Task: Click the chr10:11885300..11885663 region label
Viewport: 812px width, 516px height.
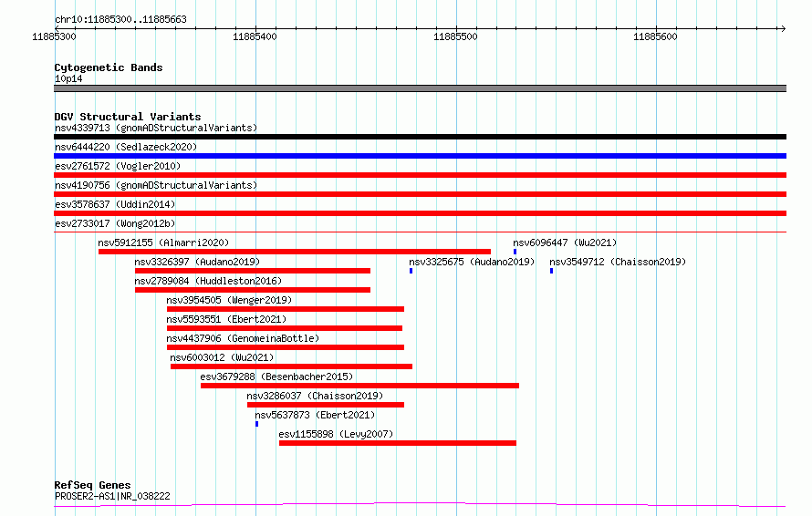Action: coord(120,19)
